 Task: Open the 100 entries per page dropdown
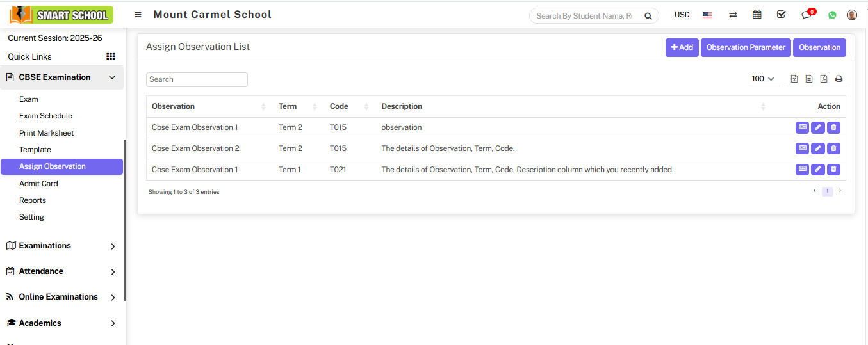[763, 79]
